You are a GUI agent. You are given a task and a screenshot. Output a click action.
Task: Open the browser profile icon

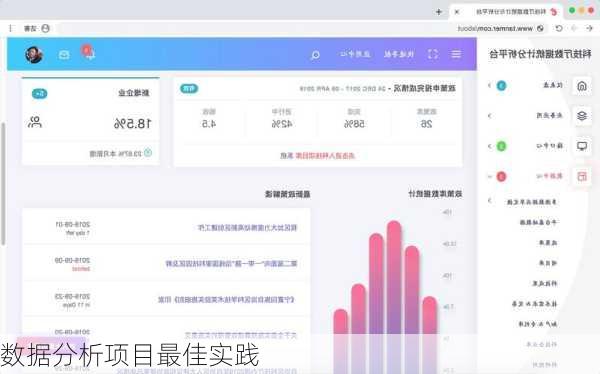point(46,28)
